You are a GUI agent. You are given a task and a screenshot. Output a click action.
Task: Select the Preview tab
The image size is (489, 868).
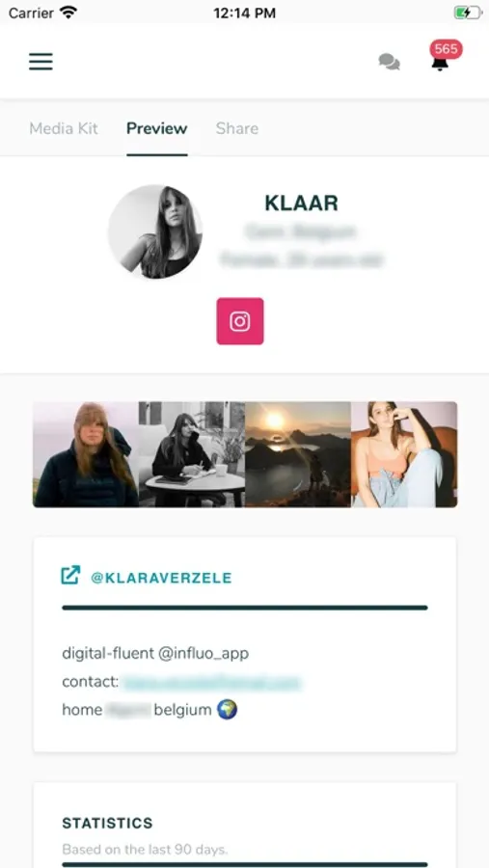tap(156, 128)
